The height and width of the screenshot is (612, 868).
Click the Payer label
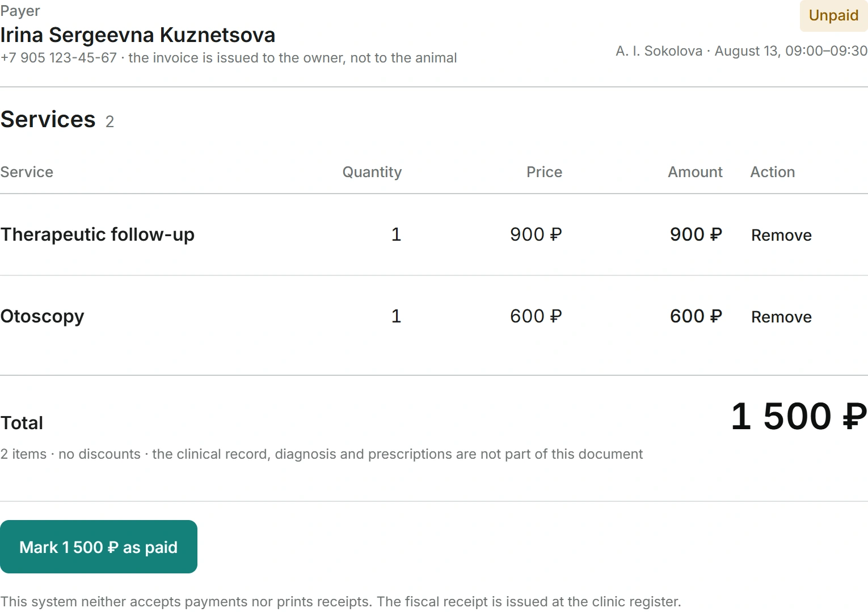tap(20, 11)
